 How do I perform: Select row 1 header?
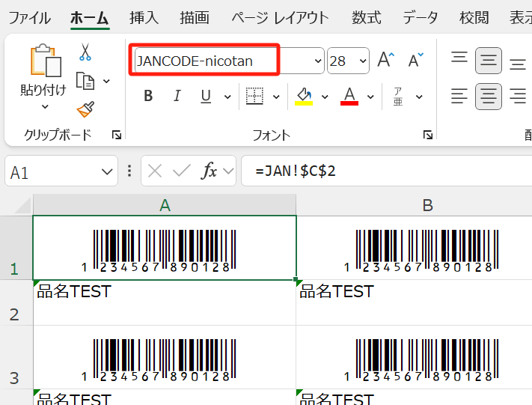[x=16, y=248]
